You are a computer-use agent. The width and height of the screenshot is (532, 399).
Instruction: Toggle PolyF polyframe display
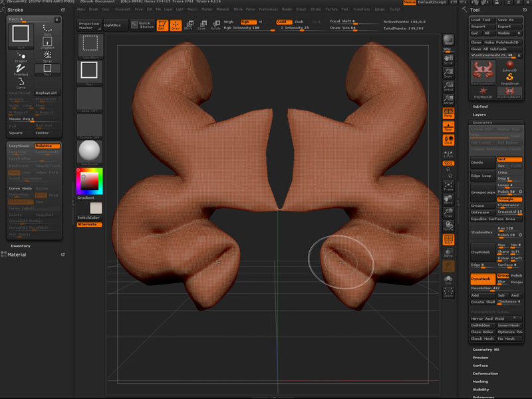pyautogui.click(x=448, y=239)
